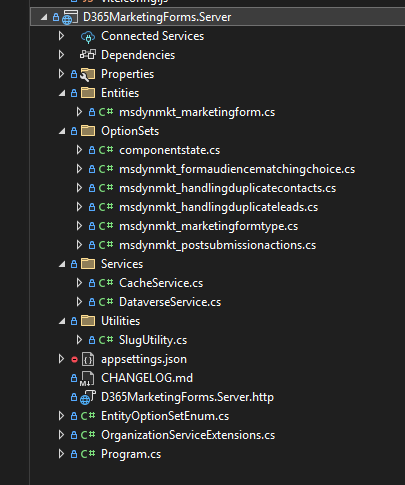Screen dimensions: 405x485
Task: Open CacheService.cs
Action: 161,283
